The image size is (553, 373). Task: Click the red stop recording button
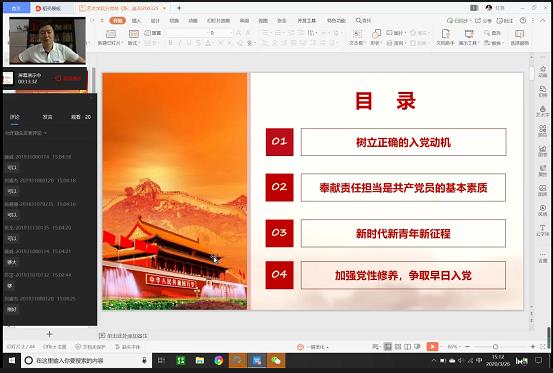tap(68, 78)
